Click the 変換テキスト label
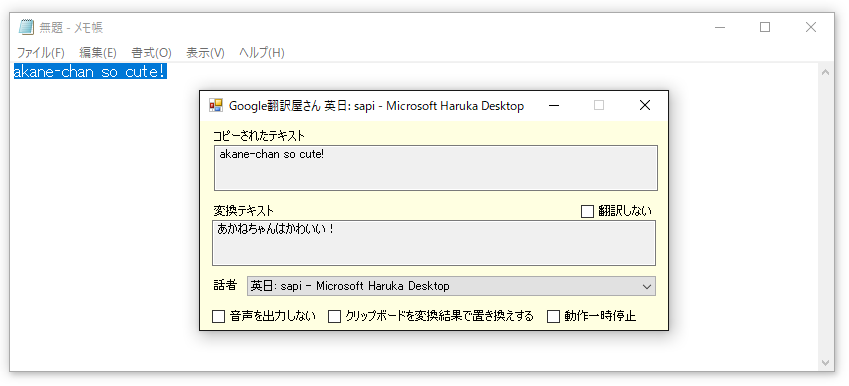The height and width of the screenshot is (386, 849). (244, 210)
